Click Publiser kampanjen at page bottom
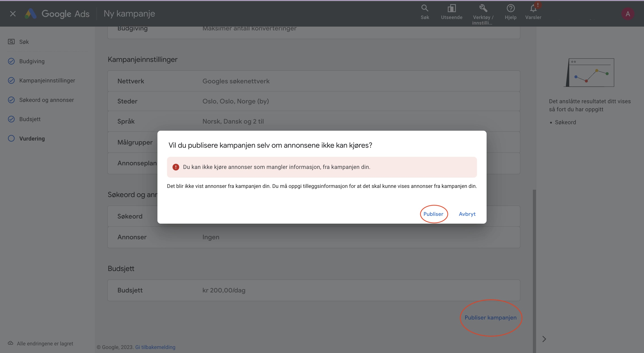644x353 pixels. pos(490,317)
